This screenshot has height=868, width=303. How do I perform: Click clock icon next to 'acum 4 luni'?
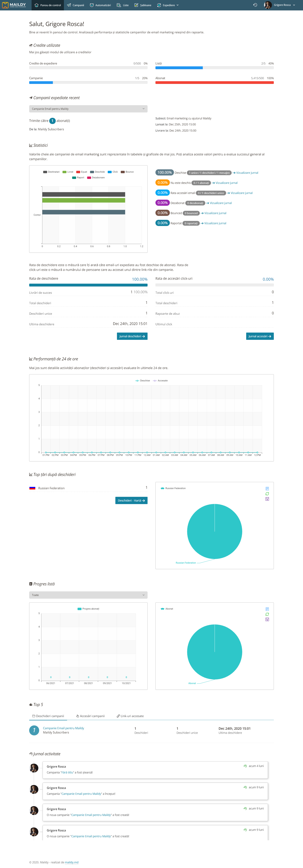(x=245, y=766)
